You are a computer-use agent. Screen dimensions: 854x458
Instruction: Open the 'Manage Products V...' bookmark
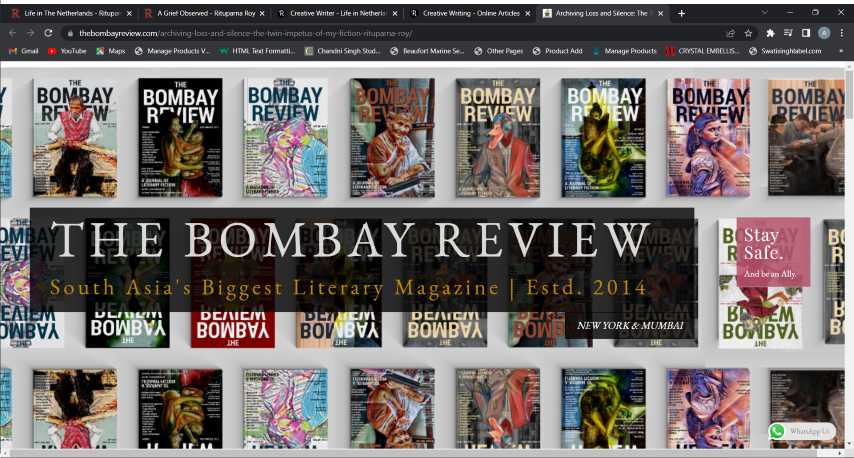(173, 51)
